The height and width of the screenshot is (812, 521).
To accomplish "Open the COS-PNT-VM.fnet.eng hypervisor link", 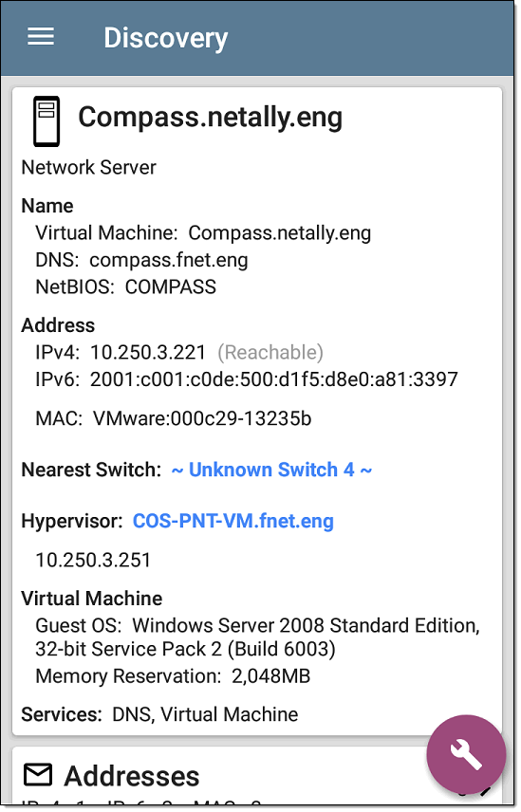I will (233, 521).
